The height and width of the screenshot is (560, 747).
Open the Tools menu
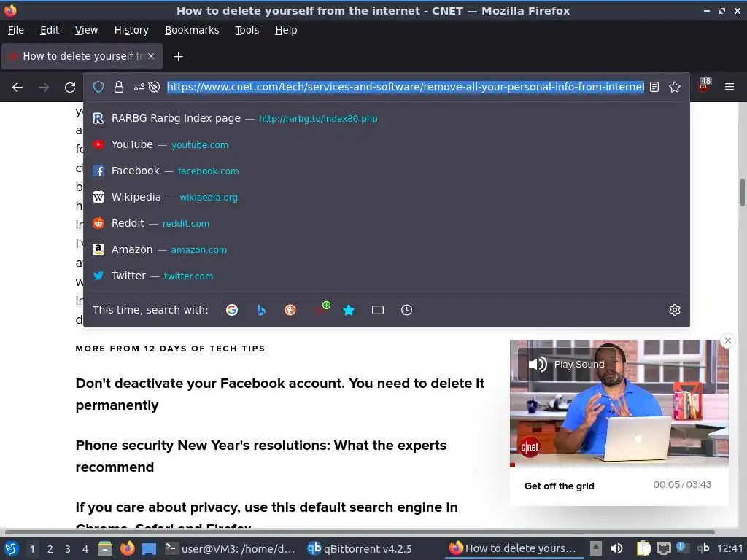247,30
